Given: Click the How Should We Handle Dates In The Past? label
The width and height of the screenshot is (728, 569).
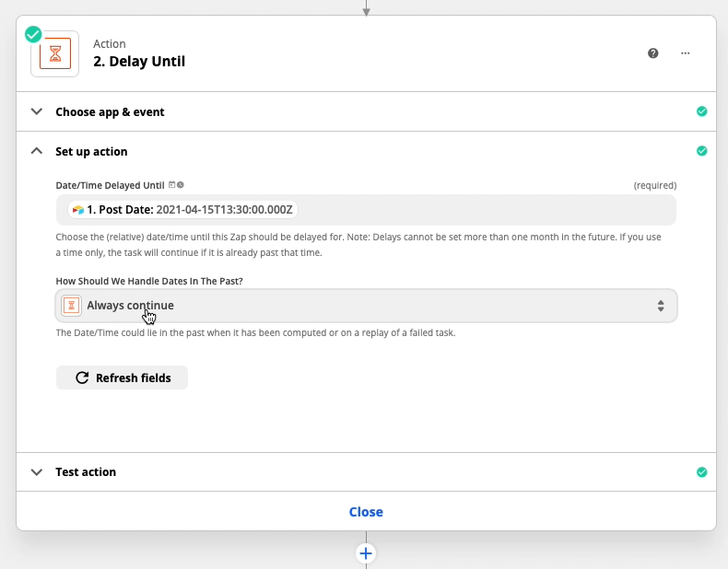Looking at the screenshot, I should pos(149,281).
